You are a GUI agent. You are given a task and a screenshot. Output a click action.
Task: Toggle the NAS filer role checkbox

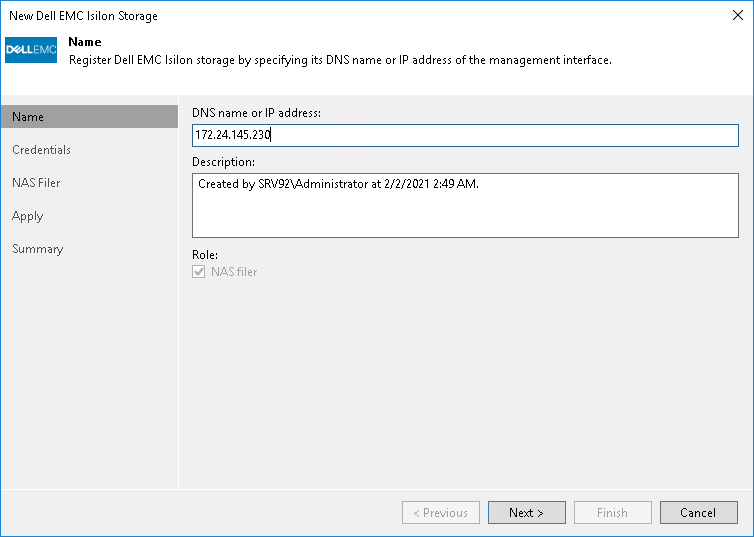200,272
